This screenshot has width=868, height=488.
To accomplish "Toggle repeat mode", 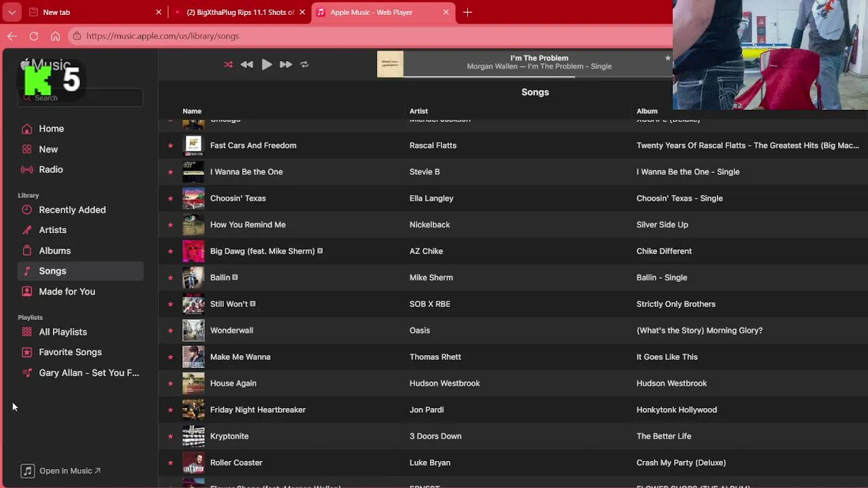I will 304,64.
